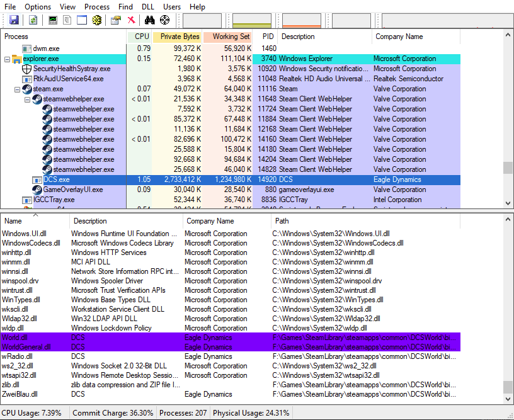514x420 pixels.
Task: Click the binoculars Find Handle icon
Action: pos(149,20)
